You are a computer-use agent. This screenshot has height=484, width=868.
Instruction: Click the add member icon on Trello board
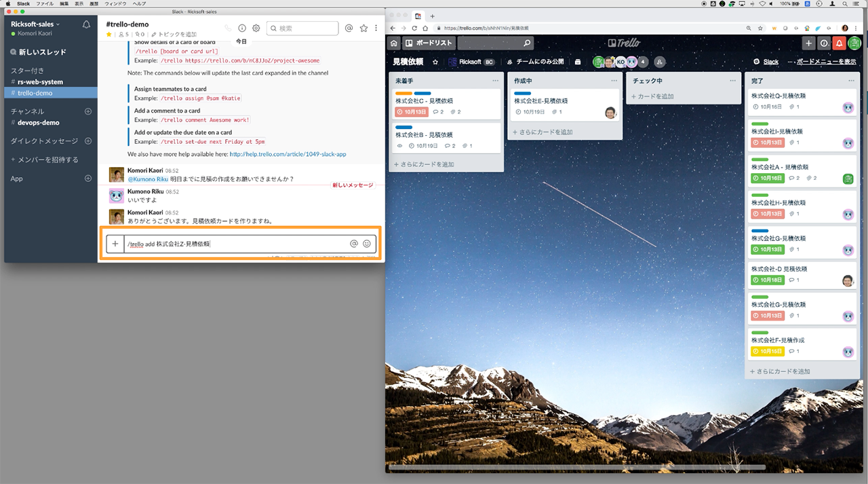click(659, 62)
